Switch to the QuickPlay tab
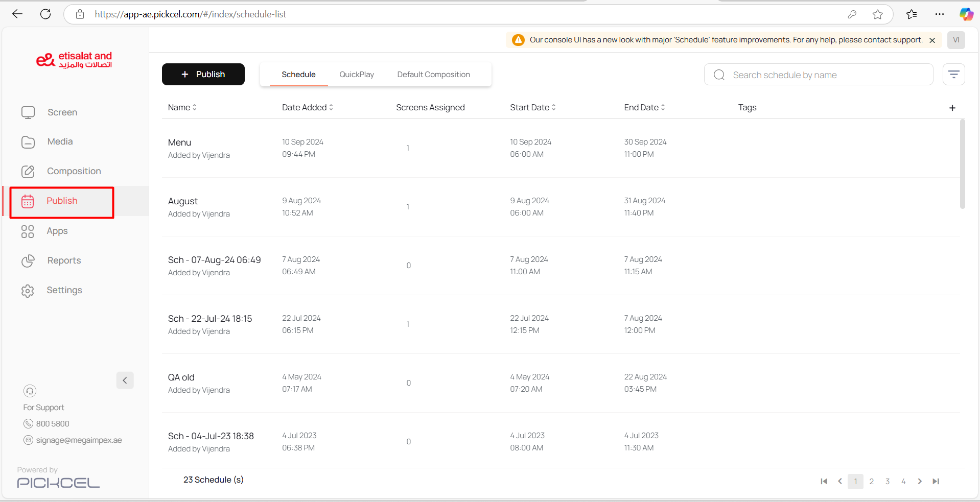Screen dimensions: 980x502 coord(357,75)
